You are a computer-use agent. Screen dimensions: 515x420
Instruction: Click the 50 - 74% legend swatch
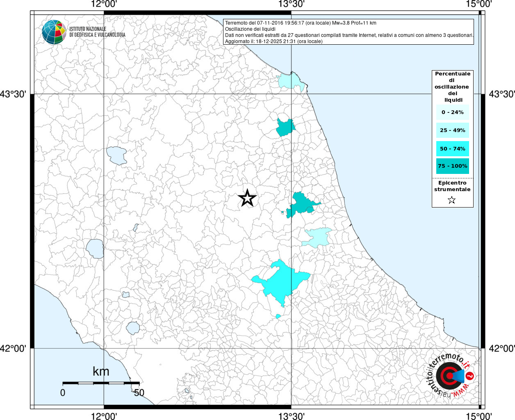(x=452, y=148)
